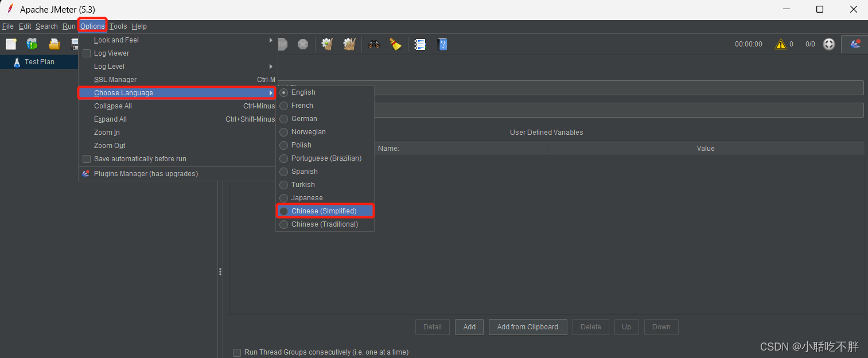868x358 pixels.
Task: Click Zoom Out menu entry
Action: pos(178,146)
